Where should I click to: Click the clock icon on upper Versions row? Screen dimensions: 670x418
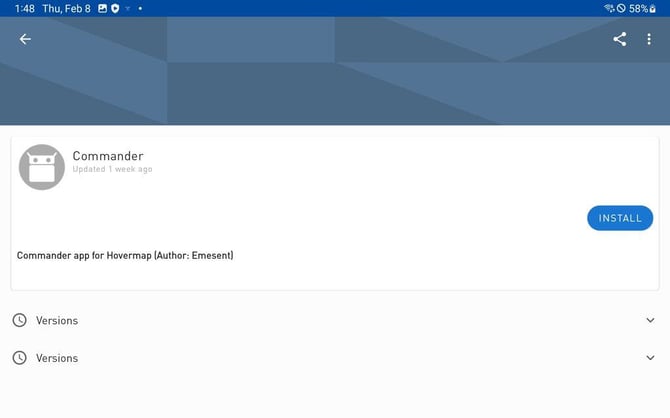20,320
